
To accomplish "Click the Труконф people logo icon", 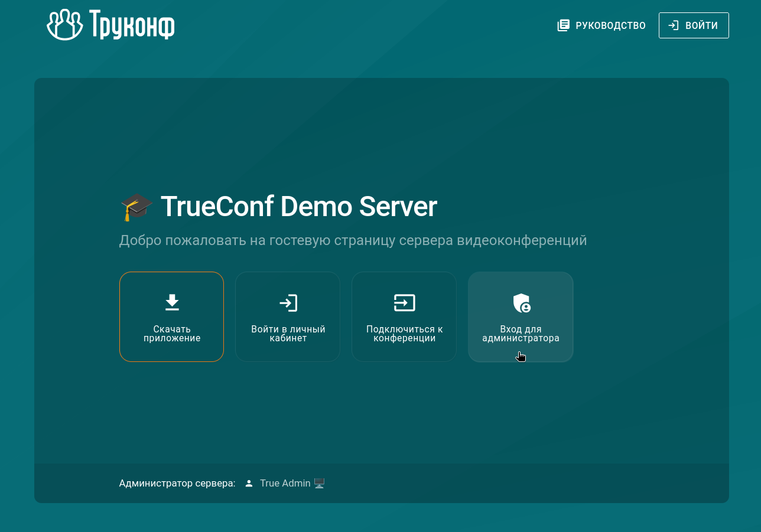I will [x=64, y=25].
